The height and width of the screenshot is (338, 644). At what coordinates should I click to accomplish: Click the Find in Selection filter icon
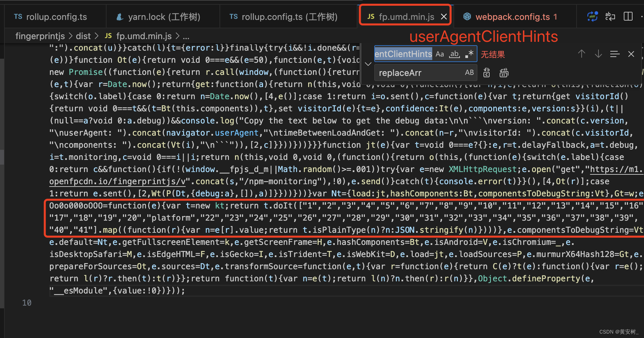click(615, 54)
